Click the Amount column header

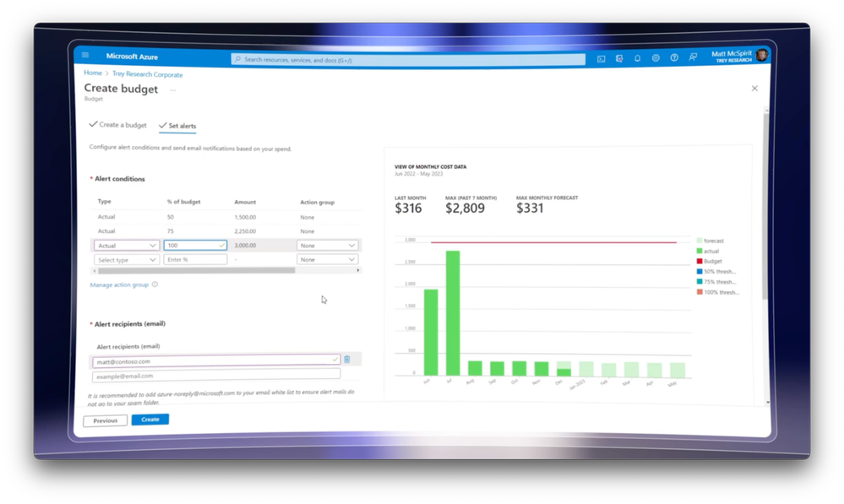click(x=245, y=203)
